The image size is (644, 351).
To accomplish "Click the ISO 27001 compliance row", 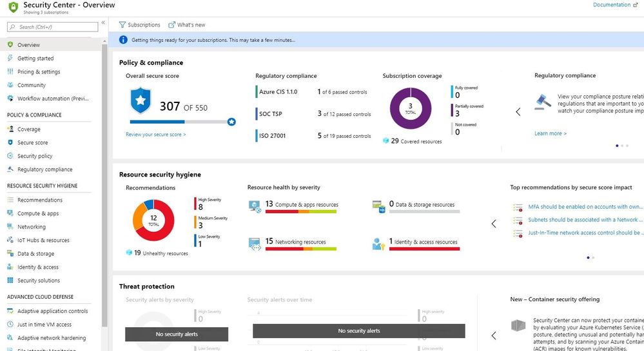I will point(313,135).
